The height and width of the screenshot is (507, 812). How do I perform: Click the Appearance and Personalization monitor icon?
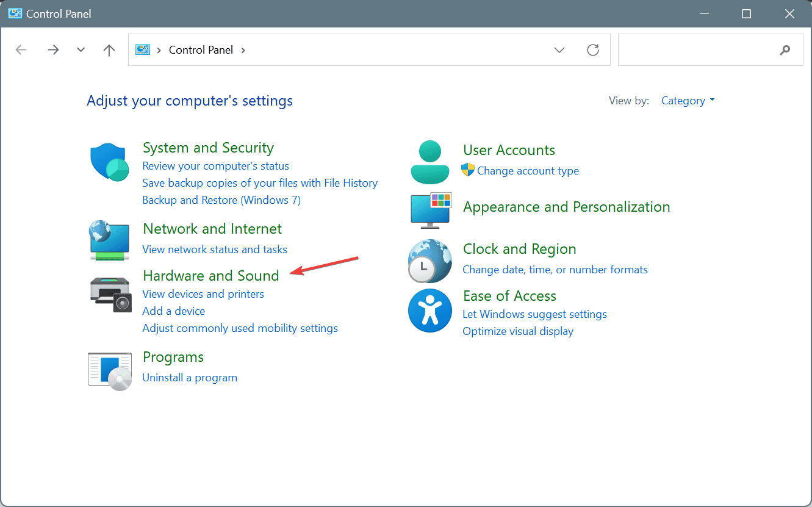(431, 209)
